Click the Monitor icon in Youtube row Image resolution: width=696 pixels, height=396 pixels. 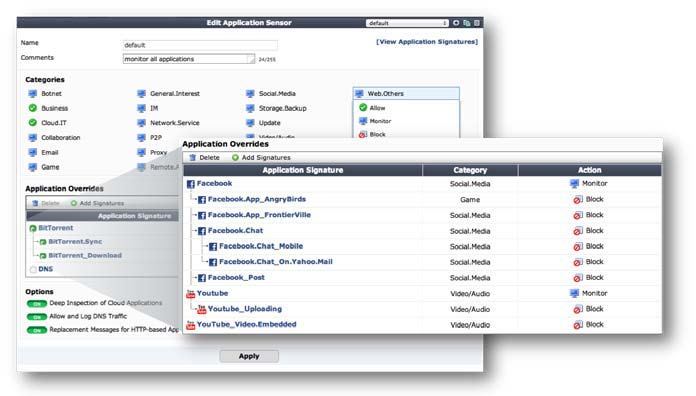pos(574,293)
